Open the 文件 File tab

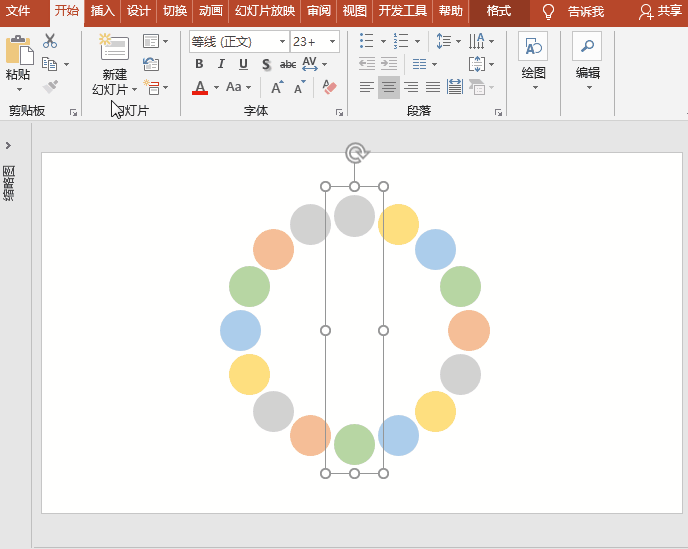(x=18, y=11)
